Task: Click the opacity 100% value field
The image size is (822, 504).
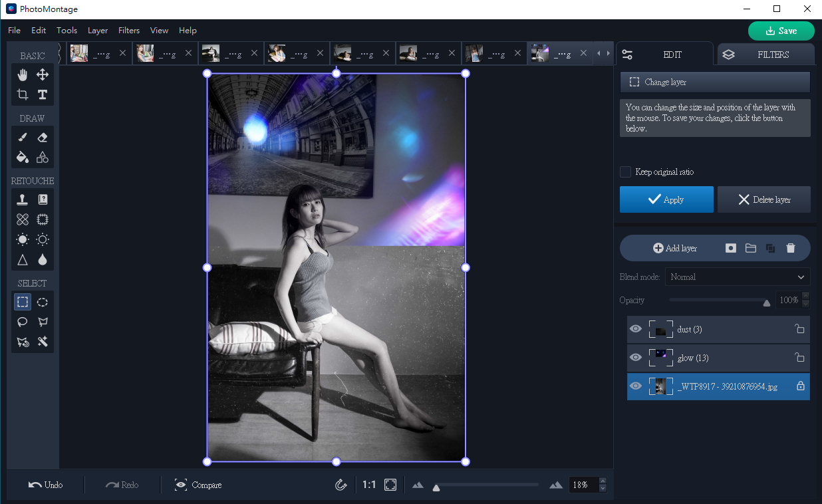Action: pyautogui.click(x=789, y=300)
